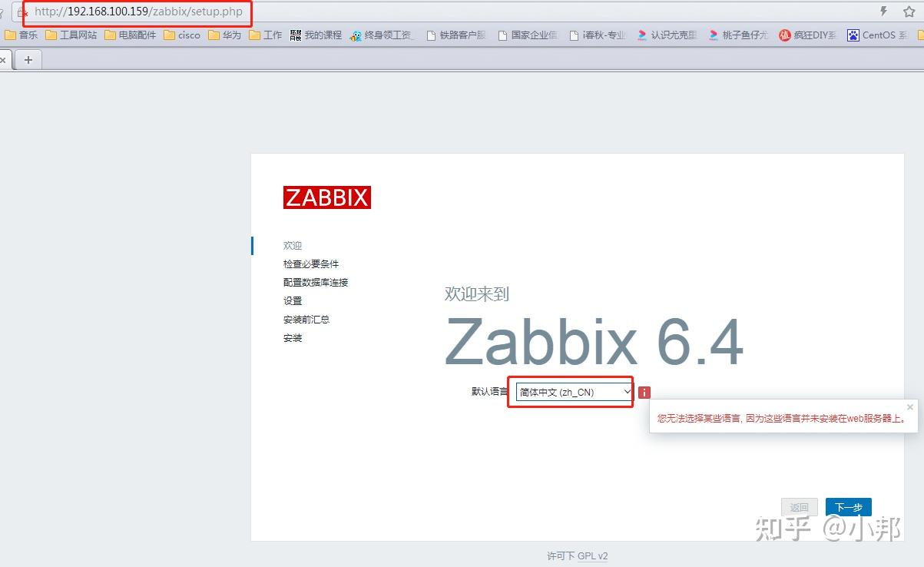The image size is (924, 567).
Task: Click the 'Zabbix 6.4' heading text
Action: 594,341
